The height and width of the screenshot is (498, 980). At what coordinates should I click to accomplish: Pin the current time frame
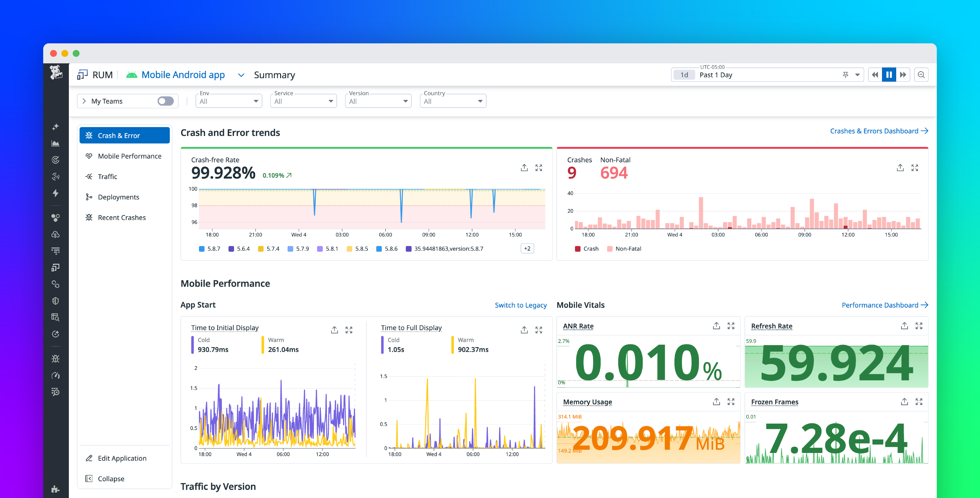pyautogui.click(x=845, y=75)
